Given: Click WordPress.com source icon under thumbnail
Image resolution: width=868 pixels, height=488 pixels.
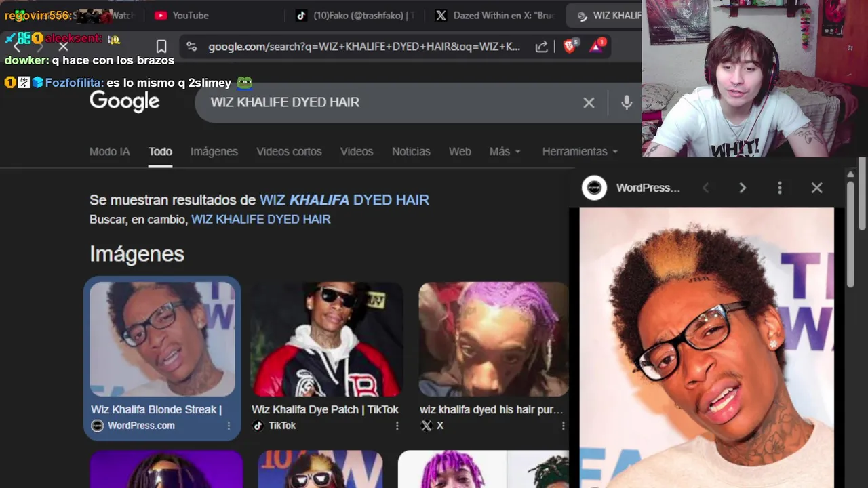Looking at the screenshot, I should [x=97, y=426].
